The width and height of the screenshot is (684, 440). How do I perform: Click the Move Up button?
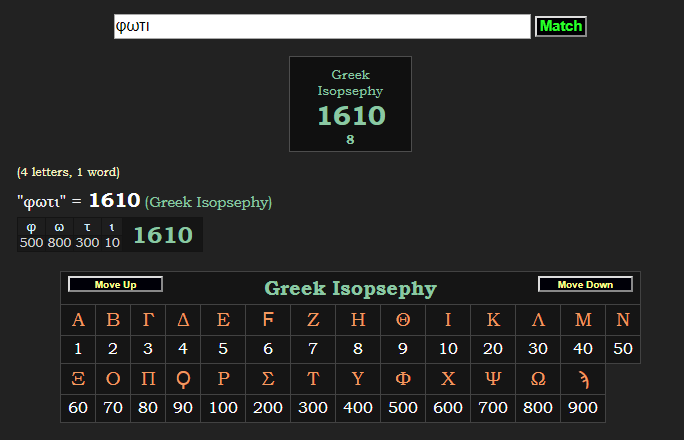click(115, 285)
